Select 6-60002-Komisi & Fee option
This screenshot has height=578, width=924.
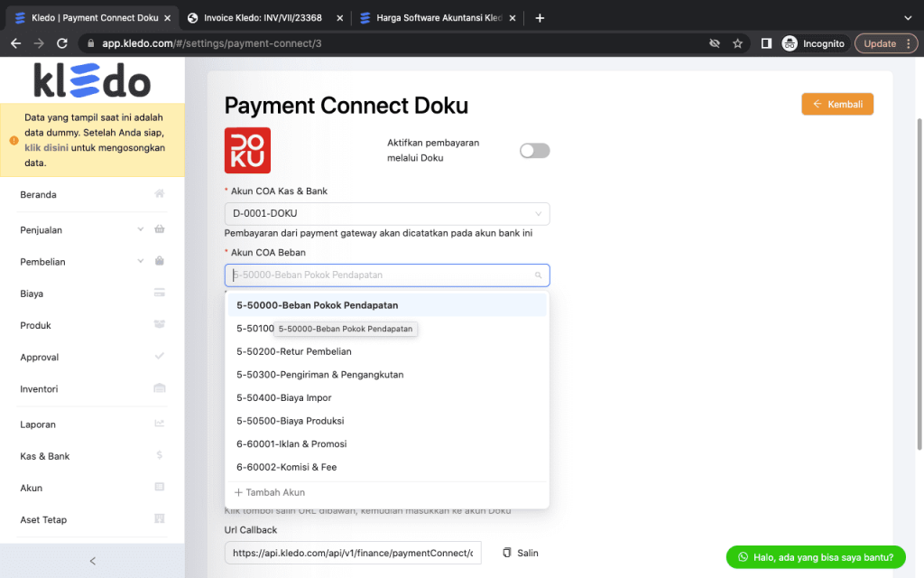pos(387,467)
